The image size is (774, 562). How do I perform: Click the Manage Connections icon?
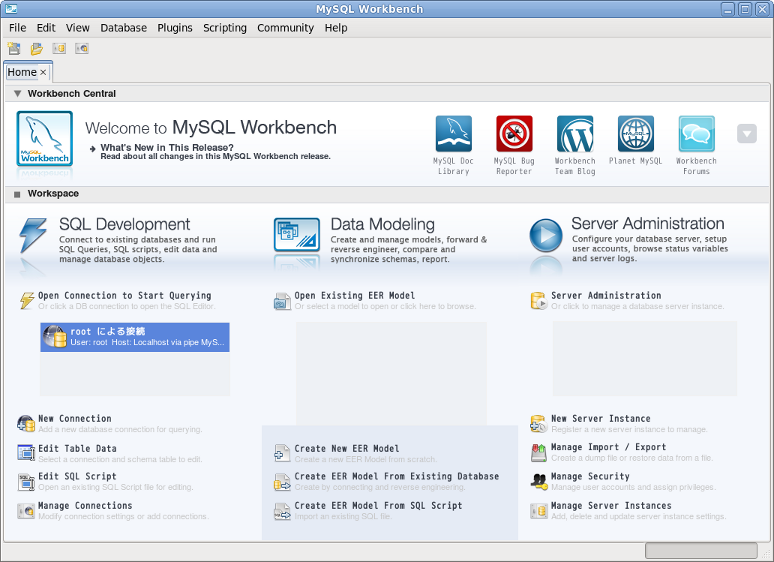(x=26, y=511)
